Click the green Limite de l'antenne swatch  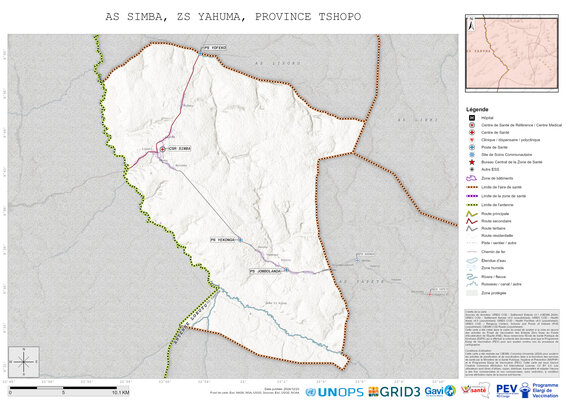[472, 205]
